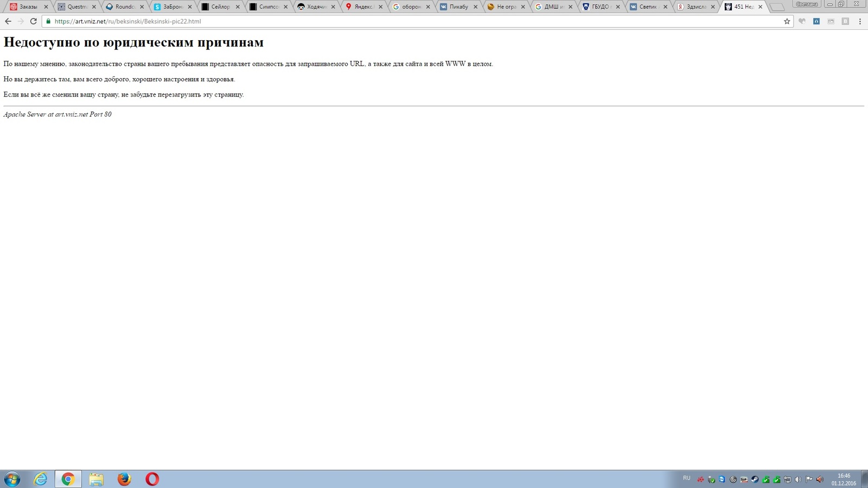
Task: Switch to the Светик VK tab
Action: point(649,7)
